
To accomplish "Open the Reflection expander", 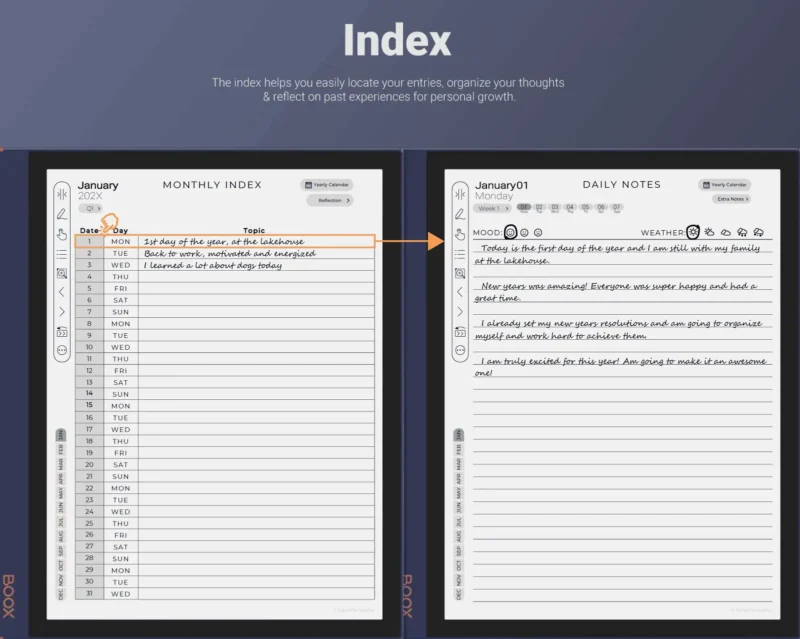I will click(328, 200).
